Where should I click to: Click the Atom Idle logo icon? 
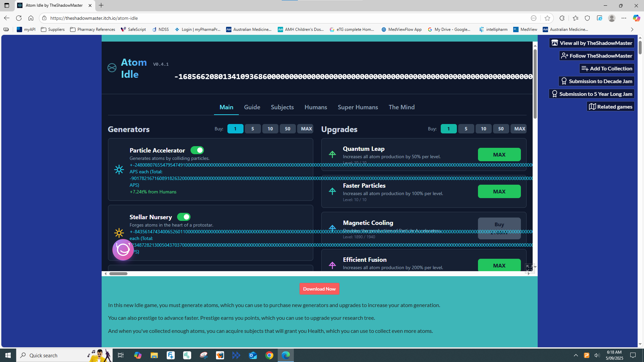click(x=112, y=68)
